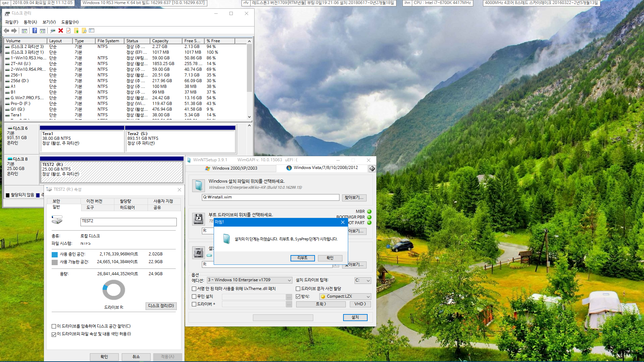The width and height of the screenshot is (644, 362).
Task: Switch to the Windows Vista/7/8/10/2008/2012 tab
Action: (322, 168)
